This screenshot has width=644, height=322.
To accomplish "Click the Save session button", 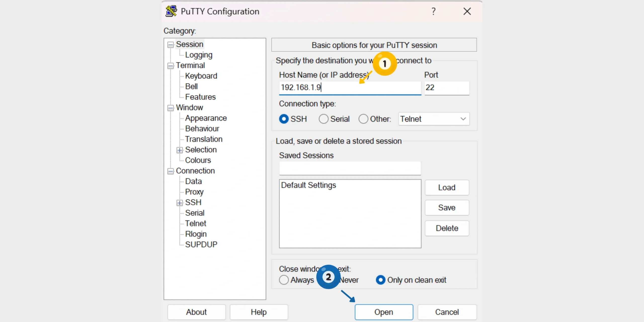I will coord(447,208).
